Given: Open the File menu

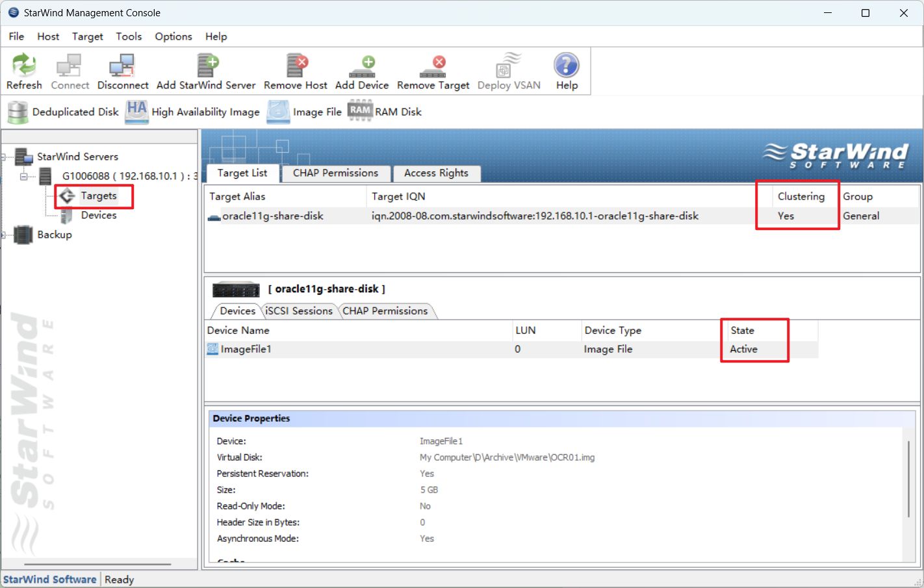Looking at the screenshot, I should point(16,36).
